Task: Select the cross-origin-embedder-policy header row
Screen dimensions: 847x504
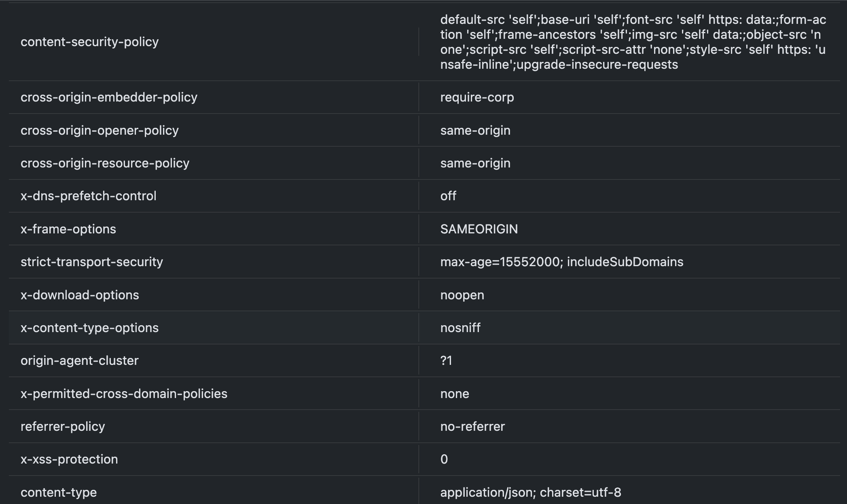Action: (x=424, y=97)
